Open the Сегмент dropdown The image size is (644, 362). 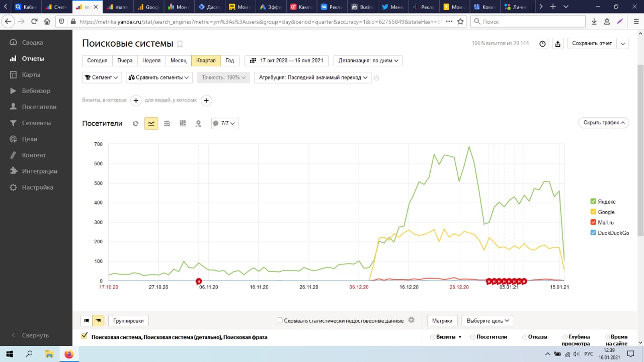[x=102, y=77]
